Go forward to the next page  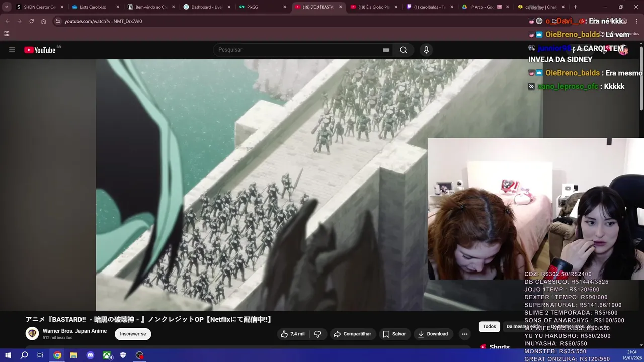click(x=19, y=21)
